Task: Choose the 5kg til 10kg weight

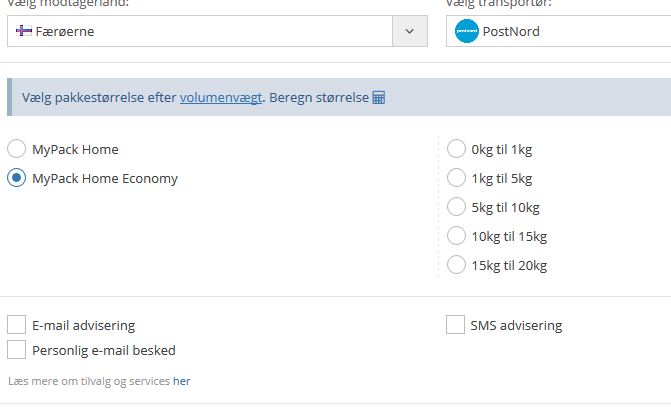Action: (x=456, y=207)
